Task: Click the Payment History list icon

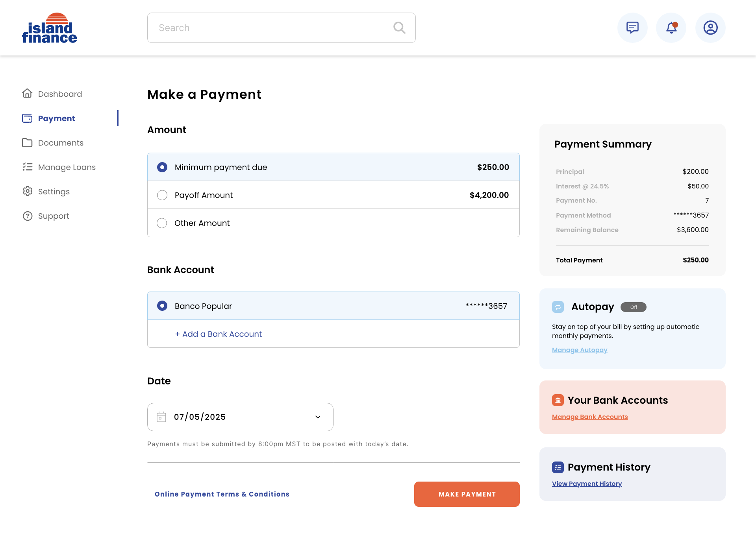Action: (558, 467)
